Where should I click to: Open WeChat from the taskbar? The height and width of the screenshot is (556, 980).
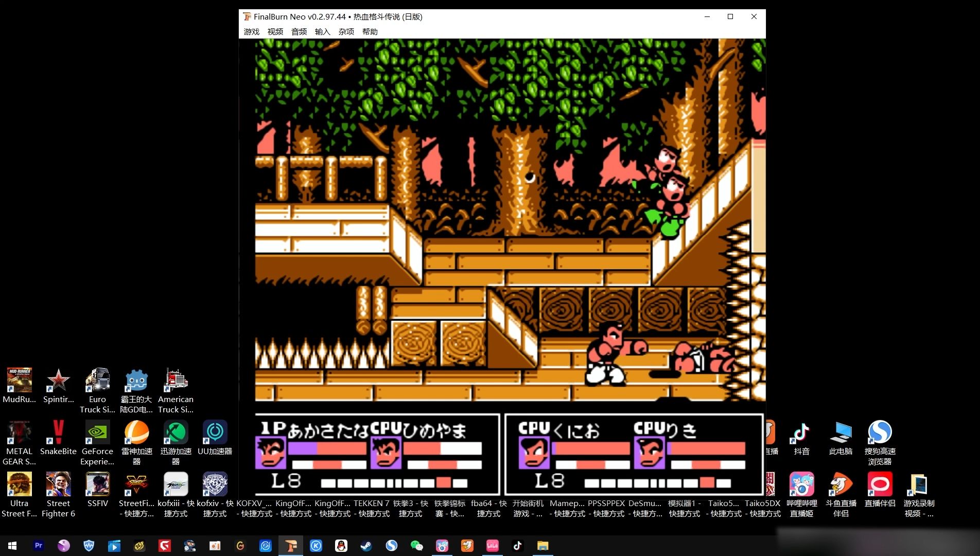[417, 546]
